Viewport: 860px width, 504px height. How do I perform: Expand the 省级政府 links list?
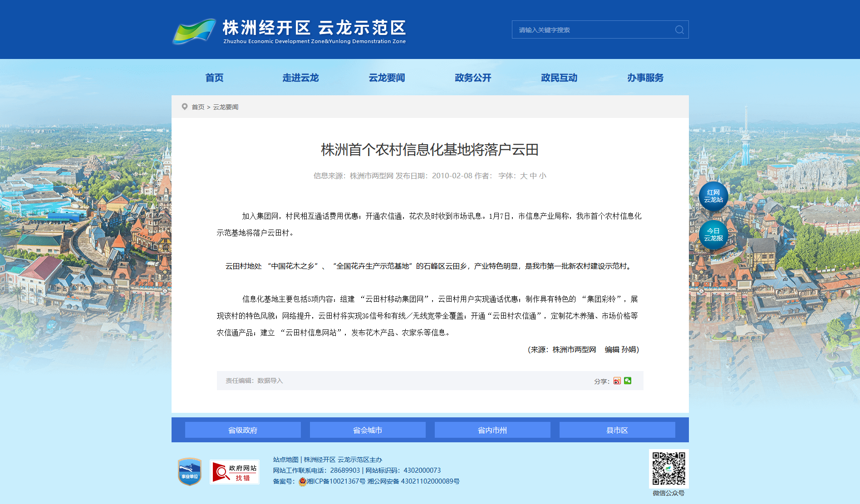pos(243,430)
